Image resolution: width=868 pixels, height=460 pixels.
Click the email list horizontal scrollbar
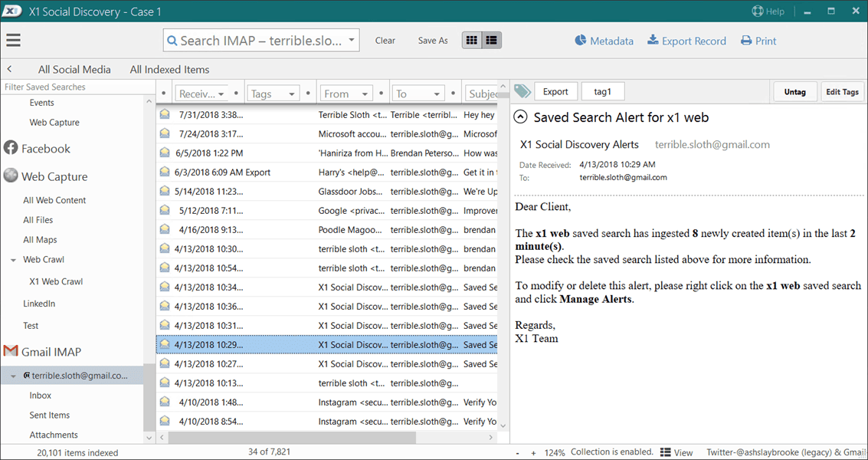pyautogui.click(x=293, y=437)
